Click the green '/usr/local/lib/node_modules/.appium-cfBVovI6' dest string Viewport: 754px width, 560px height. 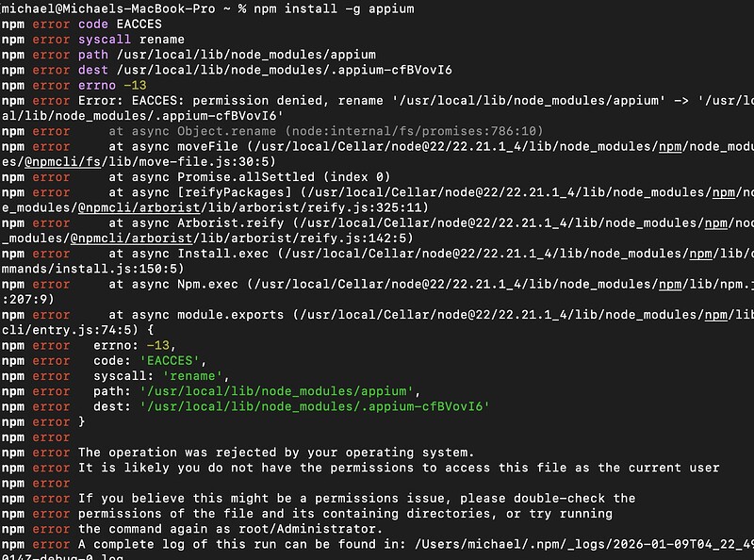pyautogui.click(x=314, y=405)
